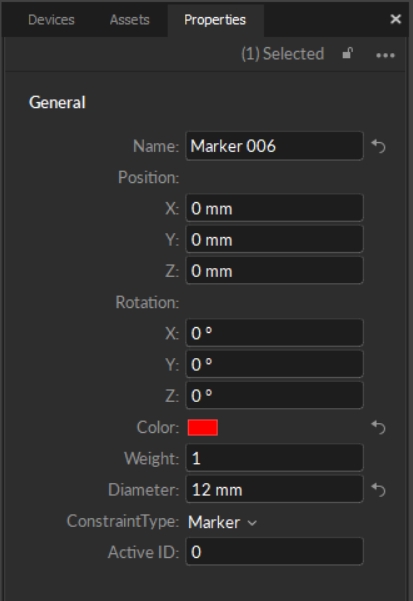Screen dimensions: 413x601
Task: Click the Active ID input field
Action: click(x=274, y=552)
